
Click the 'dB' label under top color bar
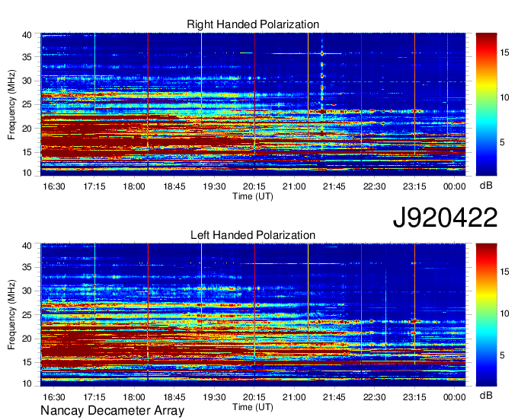tap(486, 186)
